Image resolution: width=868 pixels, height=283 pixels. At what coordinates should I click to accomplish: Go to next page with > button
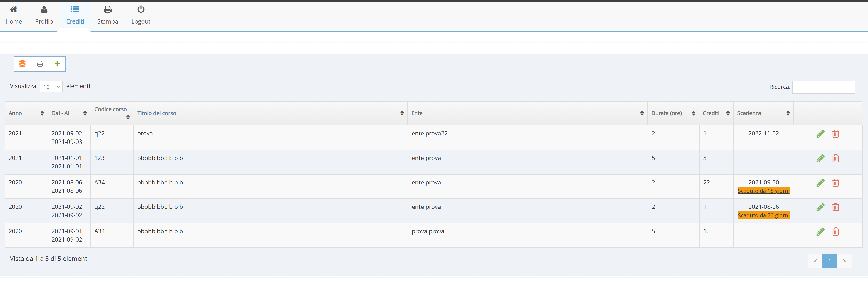point(844,261)
